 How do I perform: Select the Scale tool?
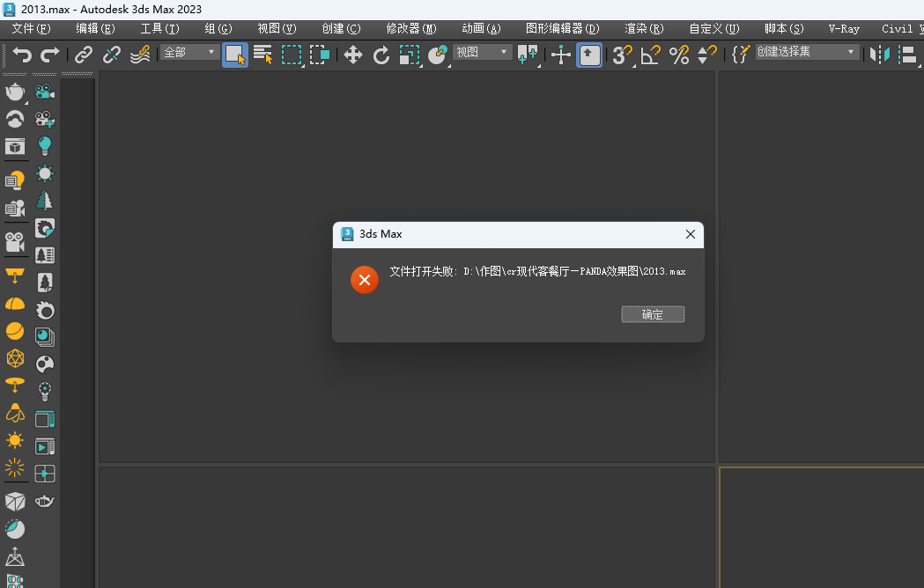coord(410,55)
